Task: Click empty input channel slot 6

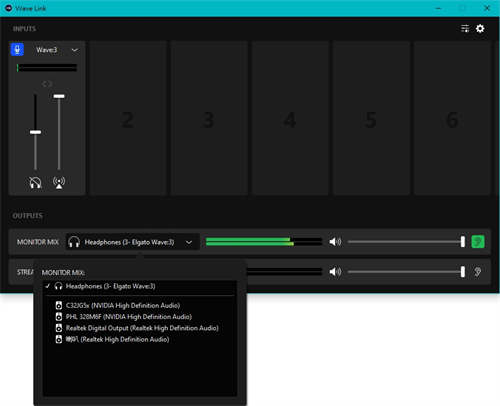Action: [x=452, y=118]
